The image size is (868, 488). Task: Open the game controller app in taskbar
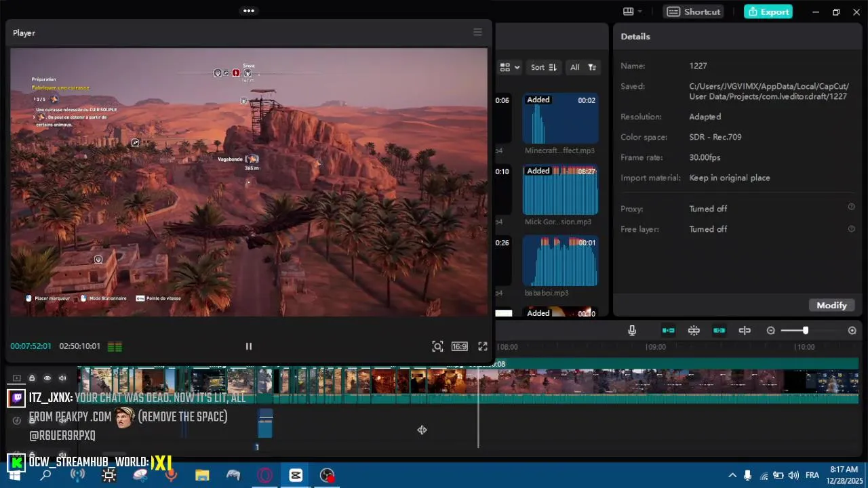tap(233, 475)
